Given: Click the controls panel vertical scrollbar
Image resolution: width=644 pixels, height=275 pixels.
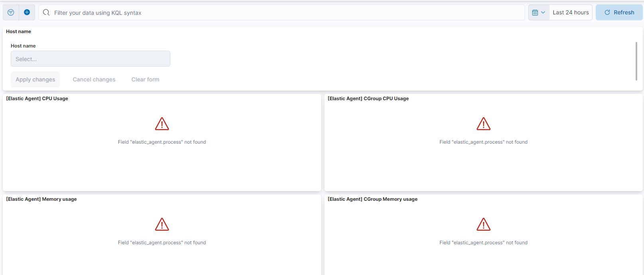Looking at the screenshot, I should [636, 61].
